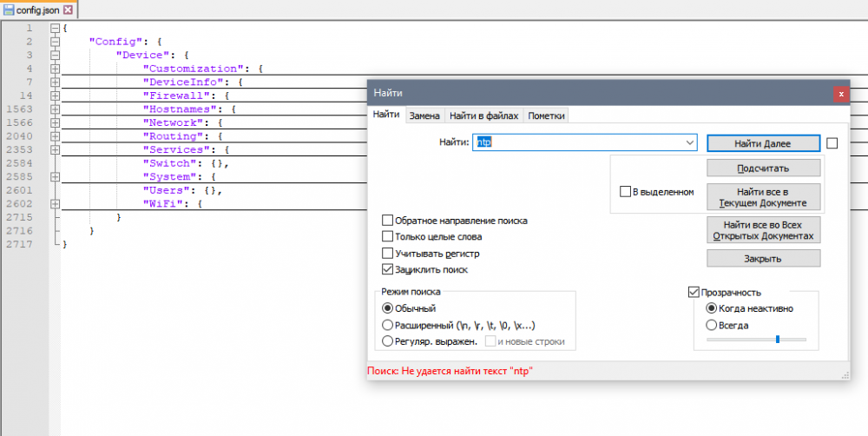
Task: Enable "Учитывать регистр" checkbox
Action: [x=388, y=254]
